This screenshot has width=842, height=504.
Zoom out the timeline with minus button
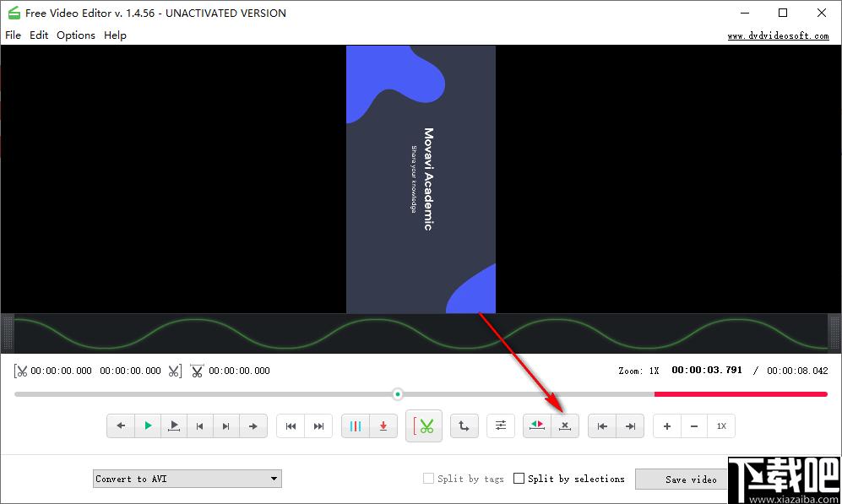coord(694,426)
